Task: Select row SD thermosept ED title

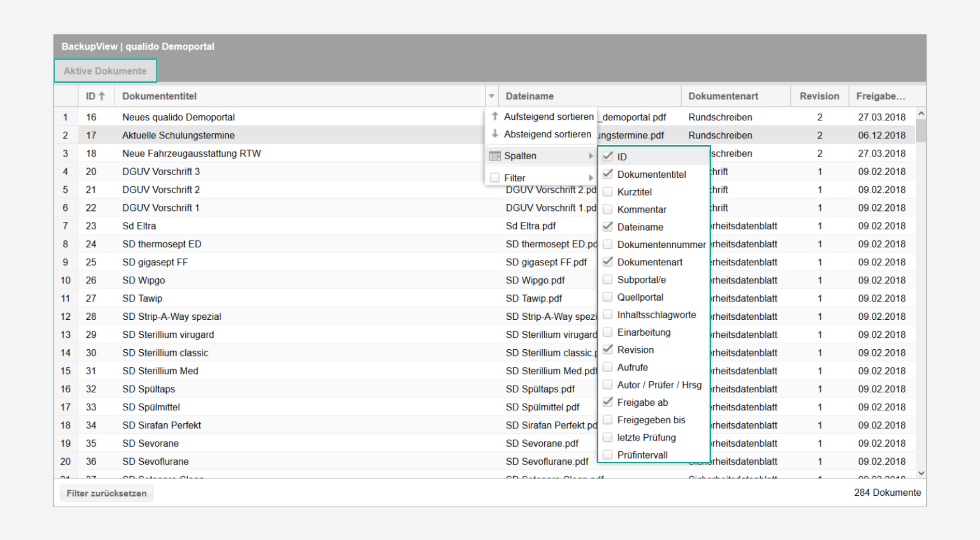Action: pos(162,244)
